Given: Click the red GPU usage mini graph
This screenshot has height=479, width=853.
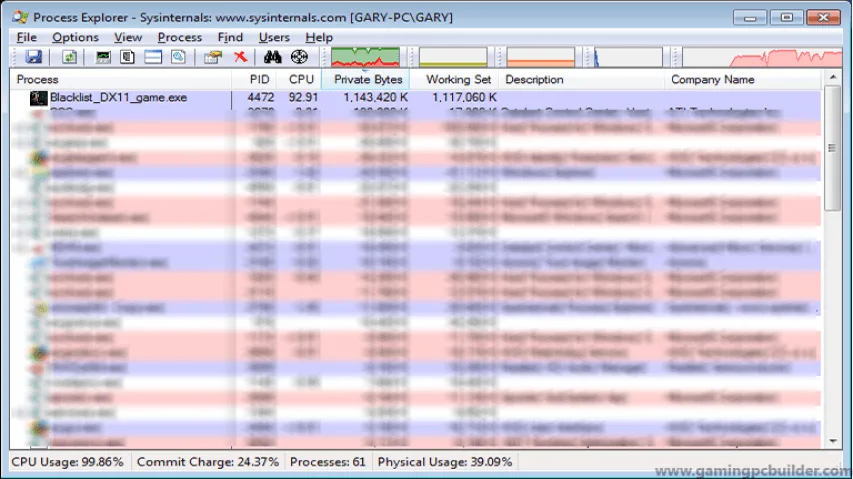Looking at the screenshot, I should tap(762, 57).
